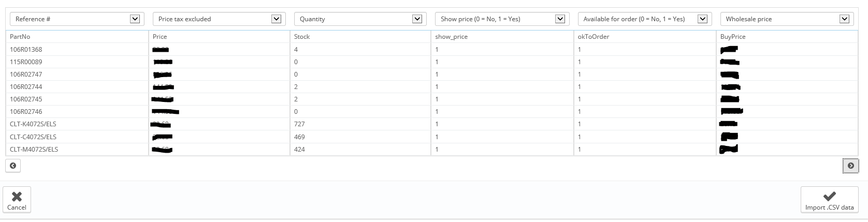Click the show_price header cell
Viewport: 868px width, 222px height.
(x=451, y=37)
